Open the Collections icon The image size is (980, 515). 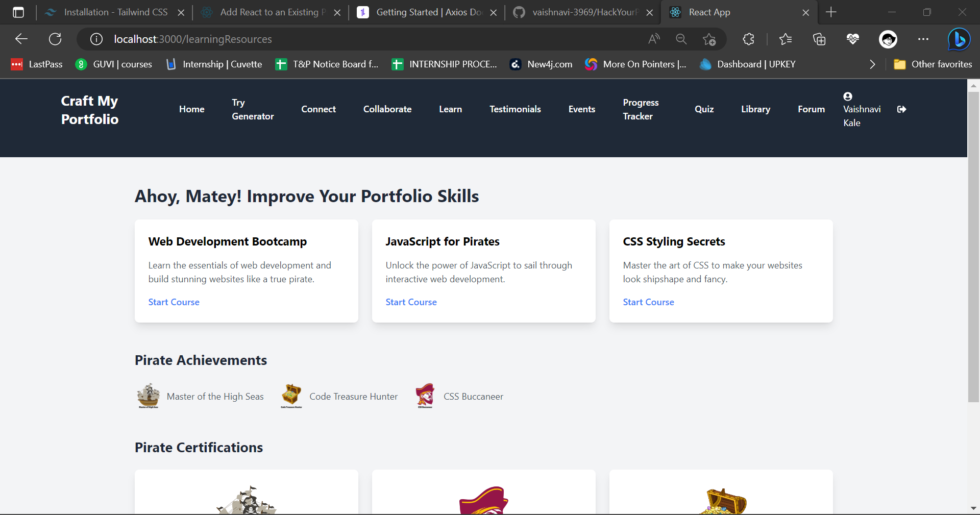(x=819, y=39)
